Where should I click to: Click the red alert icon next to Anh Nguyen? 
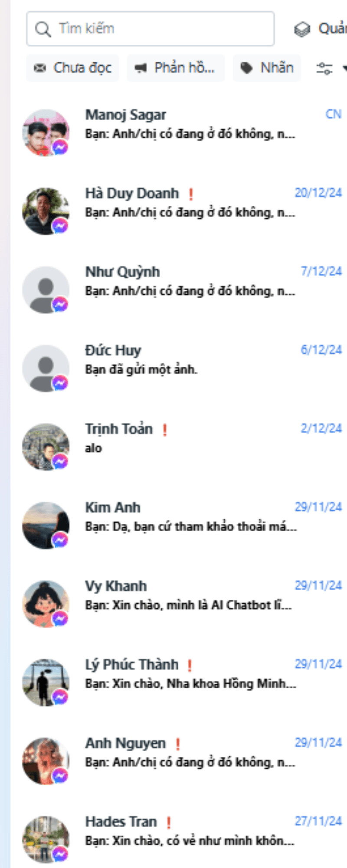(178, 744)
